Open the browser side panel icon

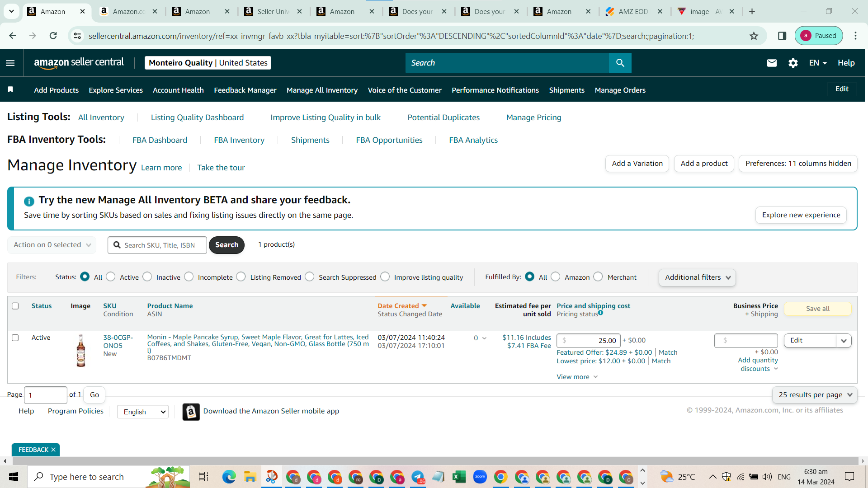782,36
